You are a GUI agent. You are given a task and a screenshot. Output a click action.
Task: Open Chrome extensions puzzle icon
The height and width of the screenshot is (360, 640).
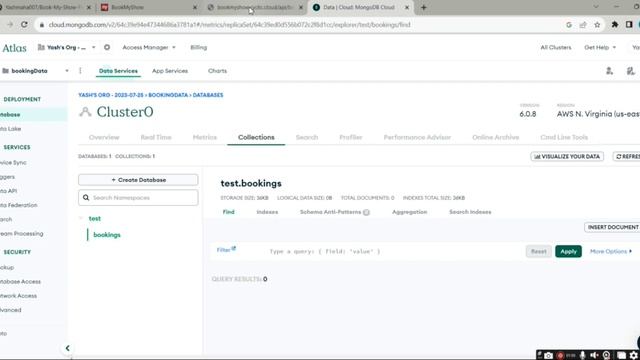pos(615,25)
